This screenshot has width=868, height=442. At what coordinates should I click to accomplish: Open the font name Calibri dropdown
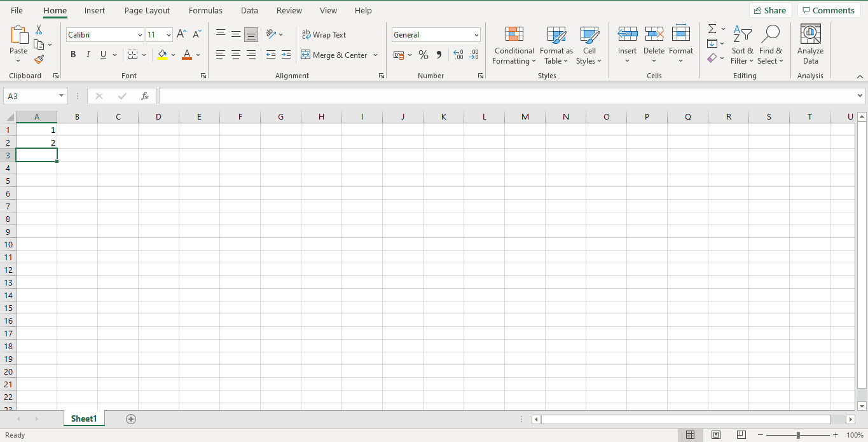point(140,35)
